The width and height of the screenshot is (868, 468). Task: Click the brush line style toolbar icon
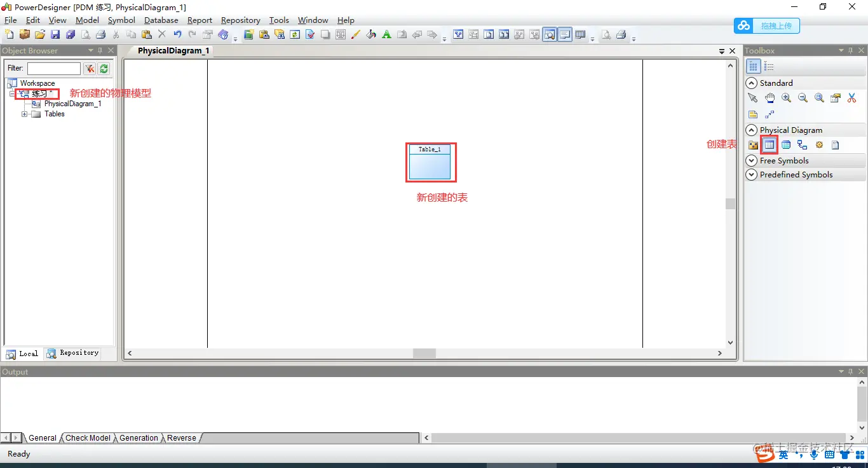point(356,34)
